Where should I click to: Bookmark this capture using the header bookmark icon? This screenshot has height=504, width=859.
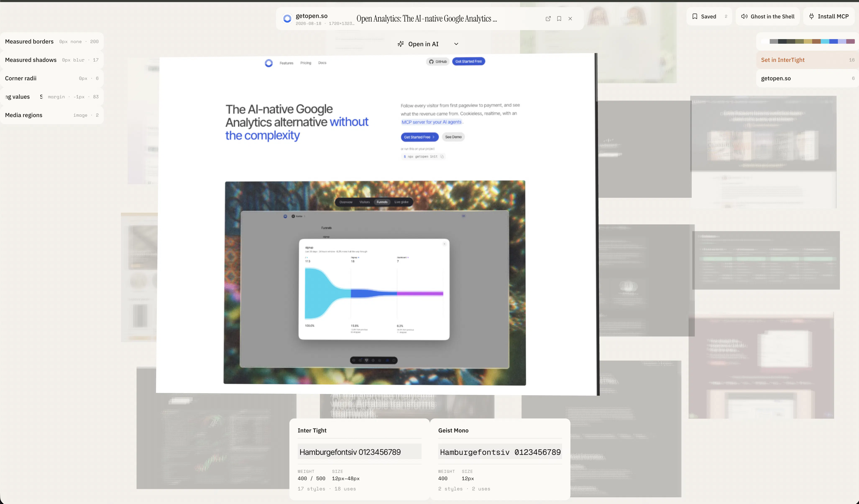[x=559, y=19]
